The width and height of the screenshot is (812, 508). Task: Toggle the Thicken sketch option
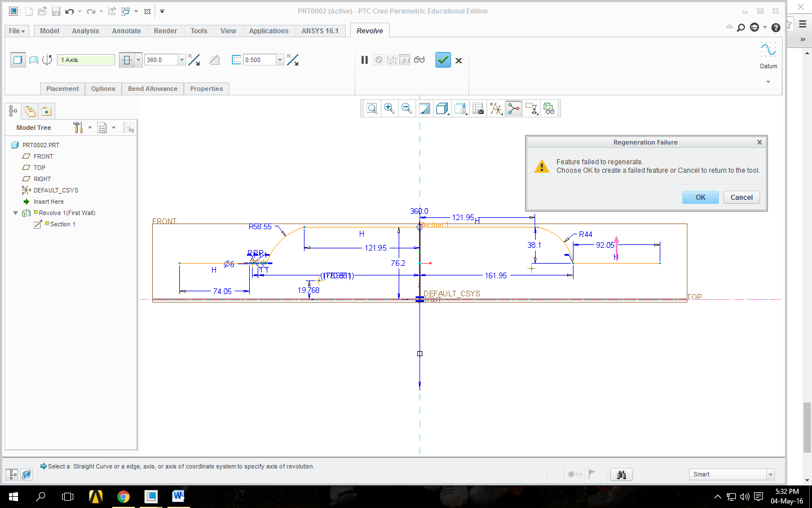click(x=236, y=60)
